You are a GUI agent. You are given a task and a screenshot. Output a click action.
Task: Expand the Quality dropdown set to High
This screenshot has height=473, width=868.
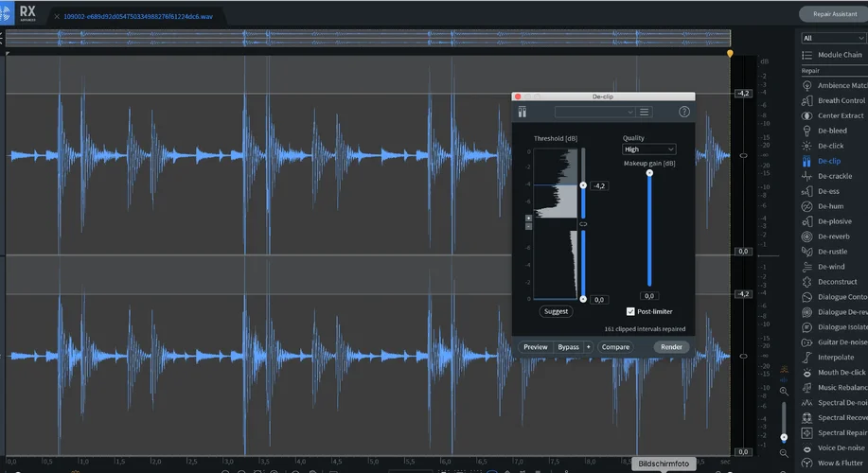(x=648, y=149)
